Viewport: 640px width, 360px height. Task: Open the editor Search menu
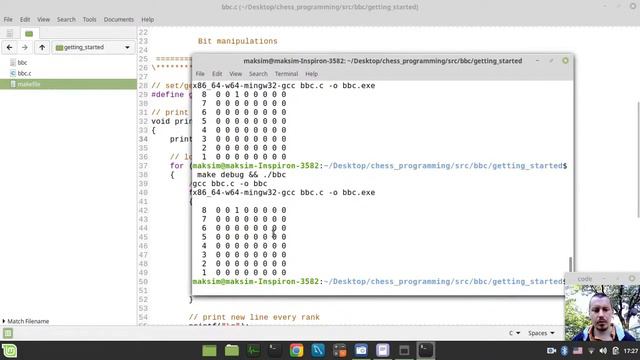tap(66, 20)
